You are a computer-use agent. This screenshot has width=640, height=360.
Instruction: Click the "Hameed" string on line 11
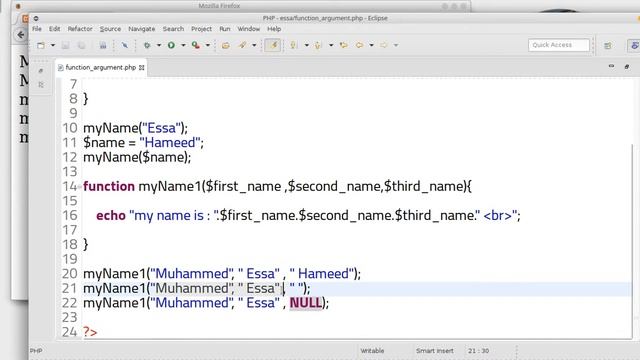(x=170, y=142)
